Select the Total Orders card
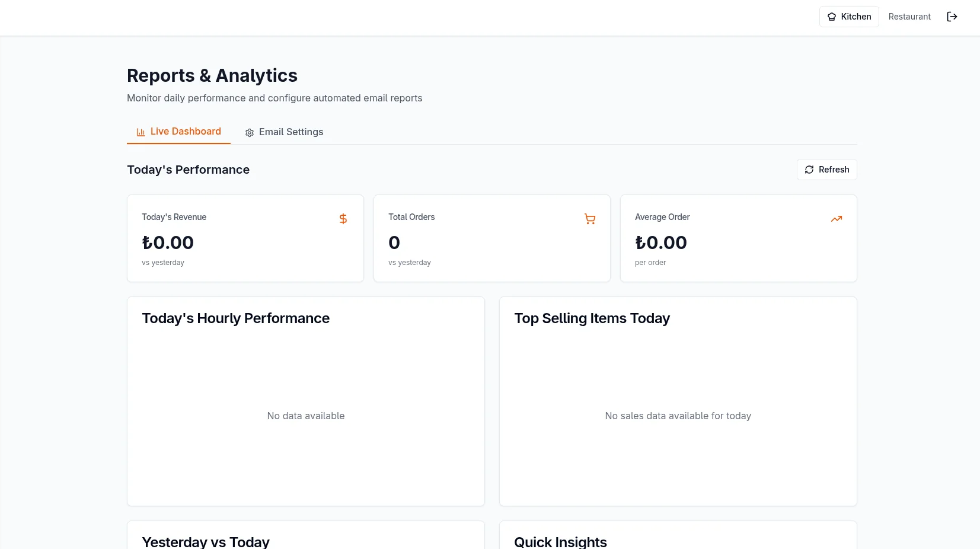The image size is (980, 549). (x=491, y=238)
